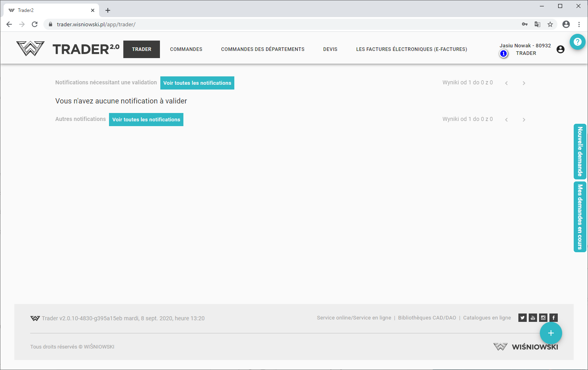Viewport: 588px width, 370px height.
Task: Open the COMMANDES menu item
Action: click(x=186, y=49)
